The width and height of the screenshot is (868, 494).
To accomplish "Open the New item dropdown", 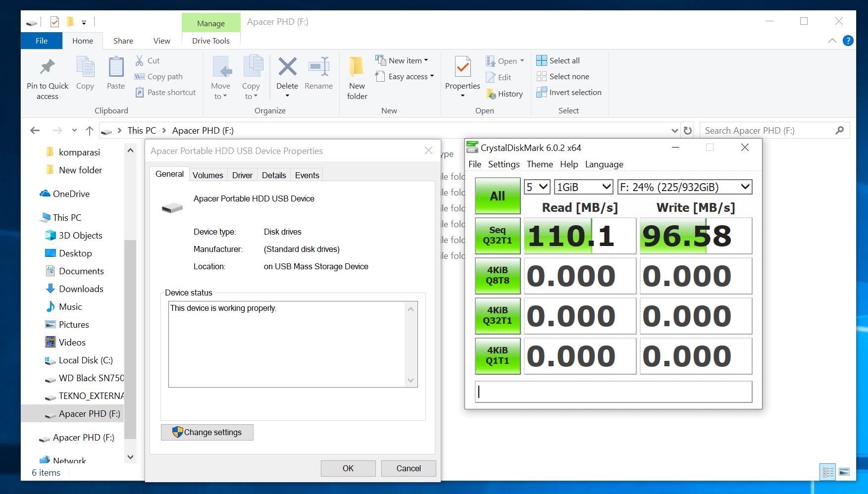I will click(402, 60).
